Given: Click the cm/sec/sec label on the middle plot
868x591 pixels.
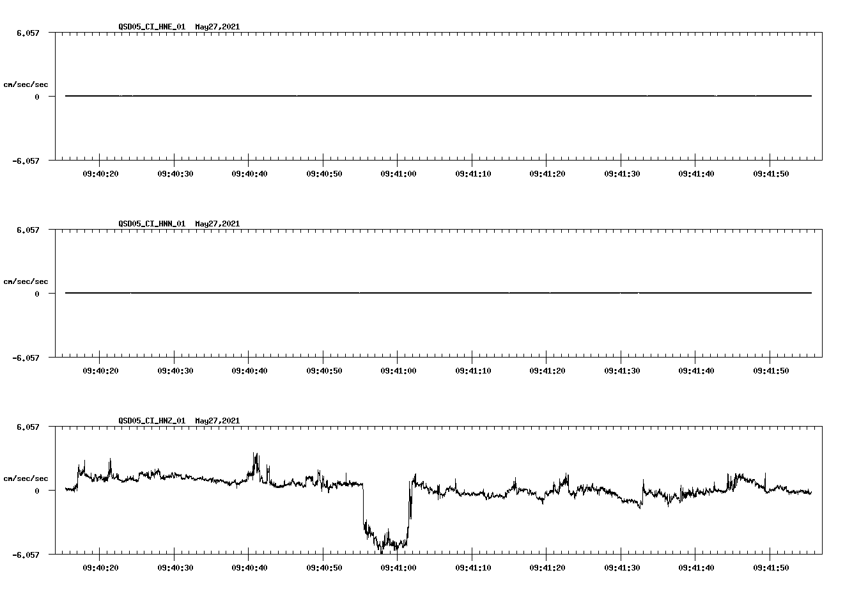Looking at the screenshot, I should tap(26, 281).
